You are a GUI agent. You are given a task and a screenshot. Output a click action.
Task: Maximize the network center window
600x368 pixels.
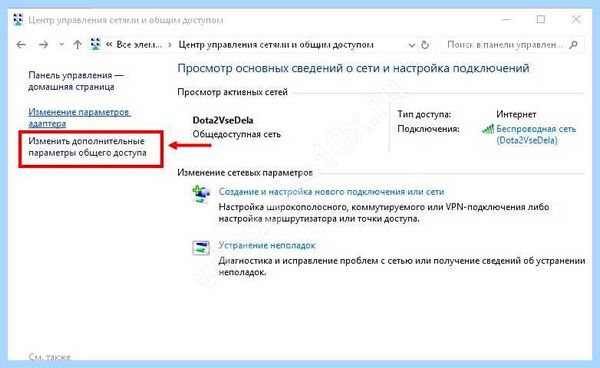click(541, 19)
